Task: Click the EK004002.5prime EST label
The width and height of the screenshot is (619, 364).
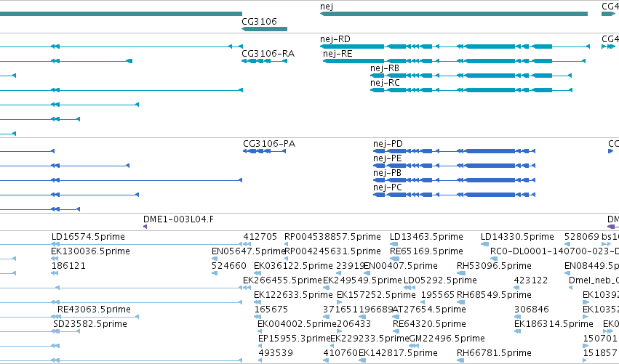Action: pos(297,324)
